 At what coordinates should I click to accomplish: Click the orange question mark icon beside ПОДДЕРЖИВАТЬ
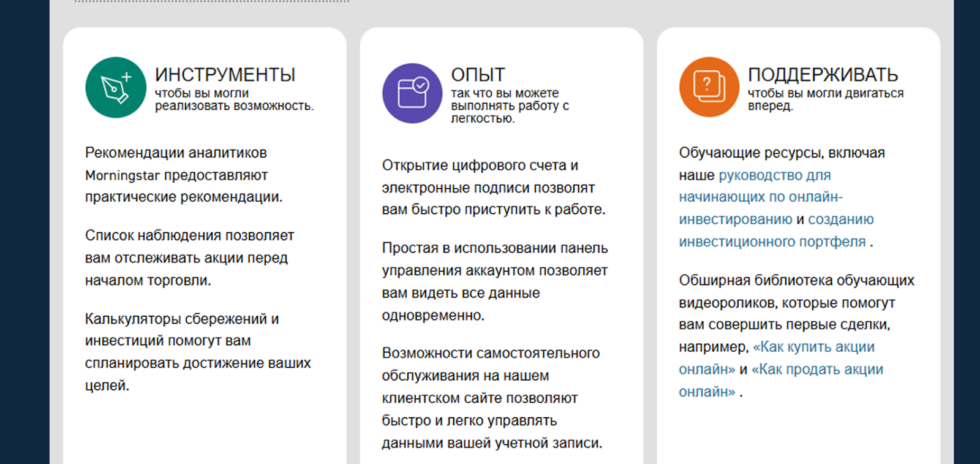(x=709, y=87)
